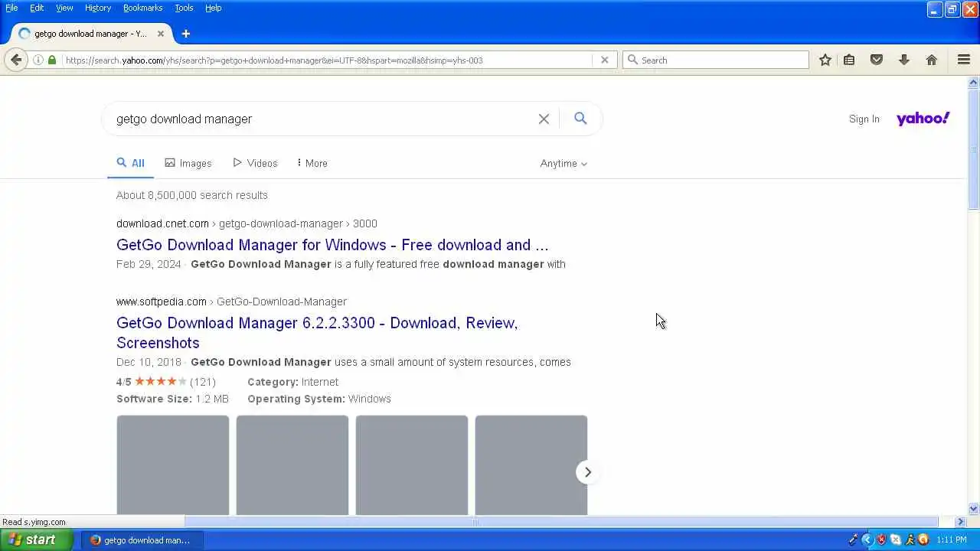Open the View menu
The height and width of the screenshot is (551, 980).
click(64, 8)
